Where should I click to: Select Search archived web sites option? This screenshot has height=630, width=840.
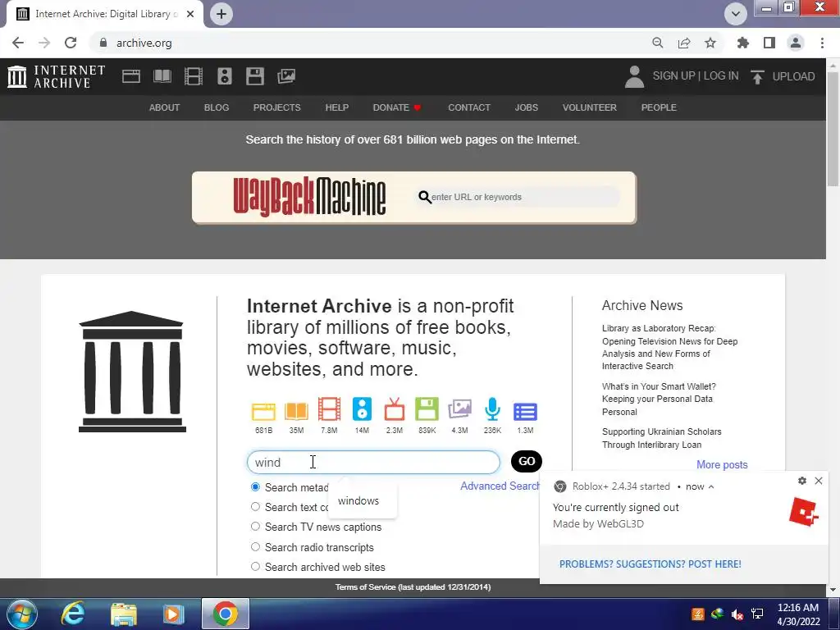point(256,567)
